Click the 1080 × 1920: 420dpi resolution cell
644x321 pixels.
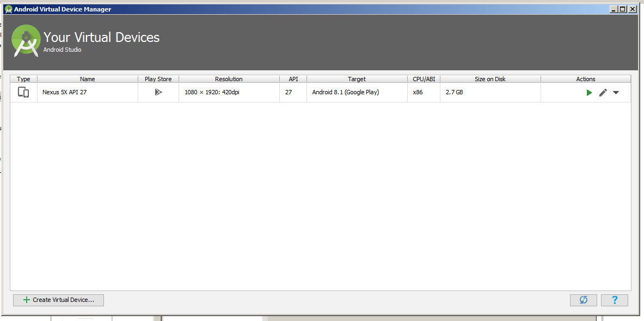[x=229, y=93]
